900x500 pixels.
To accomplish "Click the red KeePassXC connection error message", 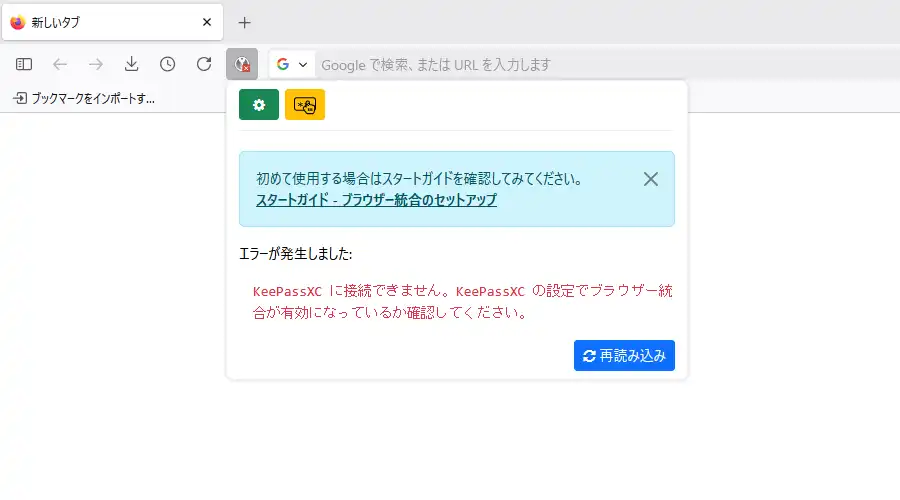I will point(463,301).
